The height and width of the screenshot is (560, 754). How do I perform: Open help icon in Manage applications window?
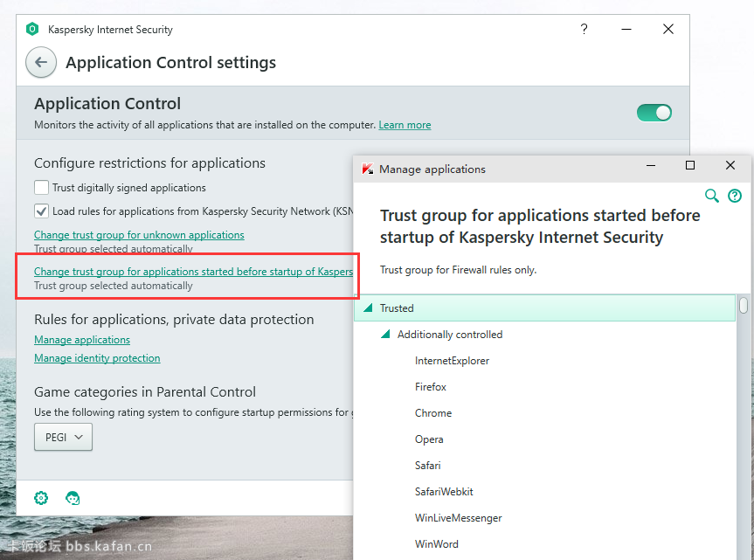click(x=735, y=196)
